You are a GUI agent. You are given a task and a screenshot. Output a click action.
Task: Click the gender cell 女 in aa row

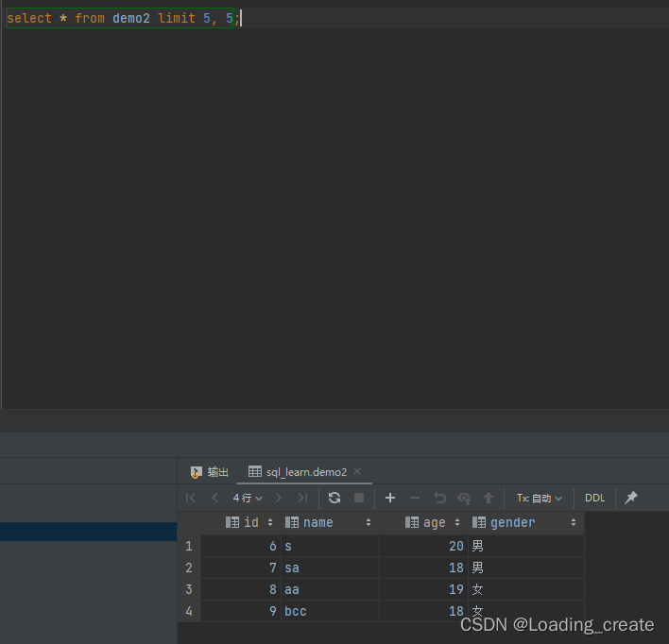526,589
